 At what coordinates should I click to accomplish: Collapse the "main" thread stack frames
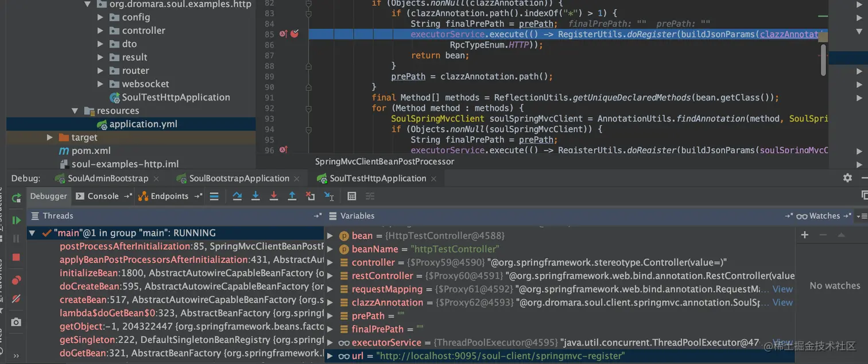tap(32, 233)
